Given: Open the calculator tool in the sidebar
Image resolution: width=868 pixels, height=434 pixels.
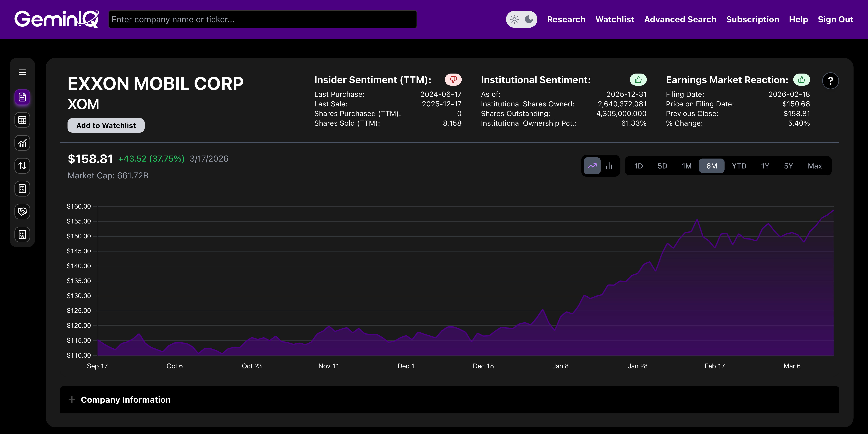Looking at the screenshot, I should tap(22, 189).
